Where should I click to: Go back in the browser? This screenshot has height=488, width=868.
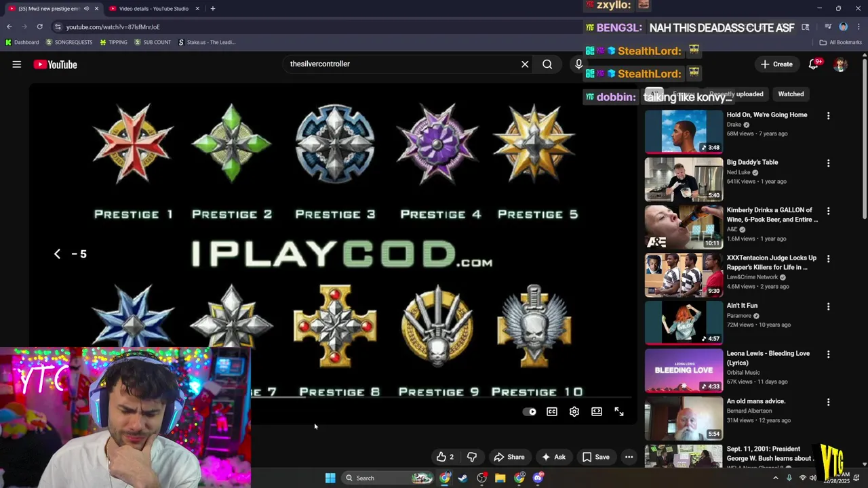tap(9, 27)
